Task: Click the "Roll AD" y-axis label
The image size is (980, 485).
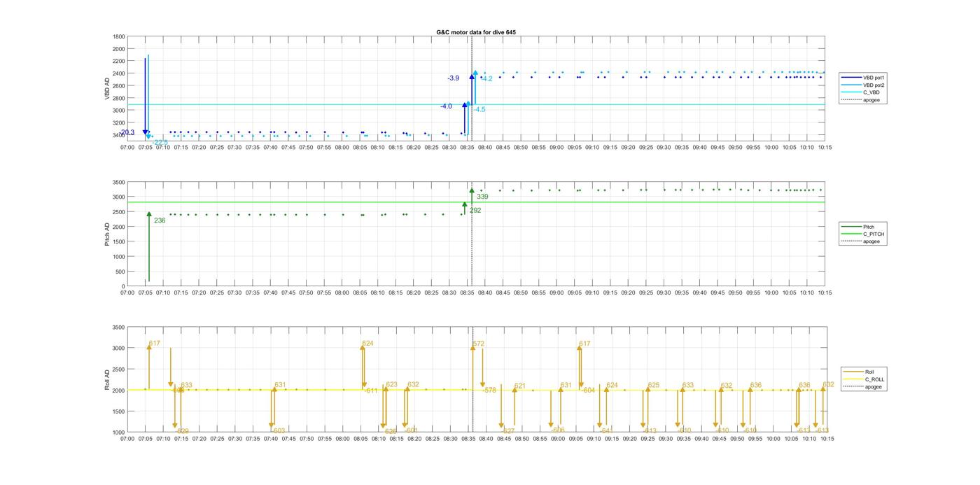Action: [x=108, y=379]
